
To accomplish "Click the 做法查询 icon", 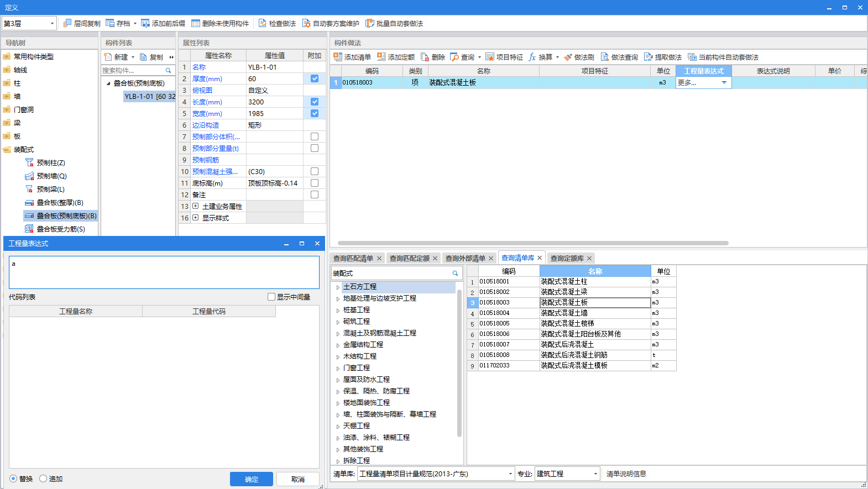I will 605,57.
